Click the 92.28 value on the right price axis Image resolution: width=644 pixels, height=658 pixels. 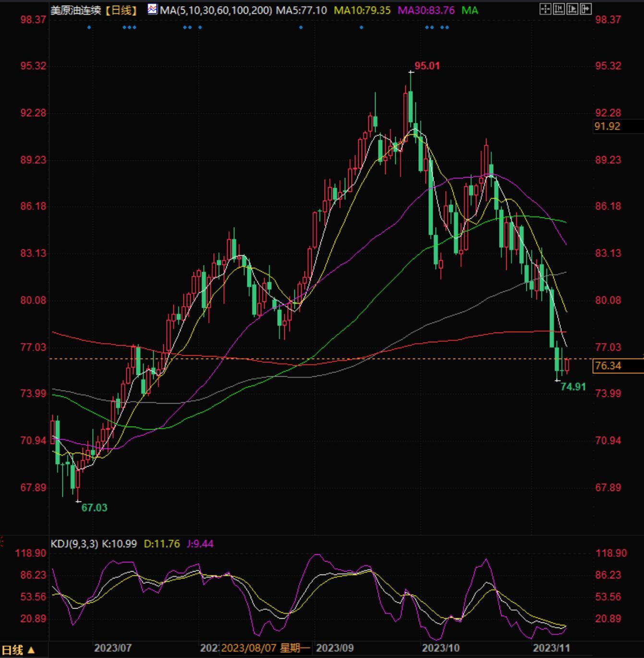pos(608,113)
